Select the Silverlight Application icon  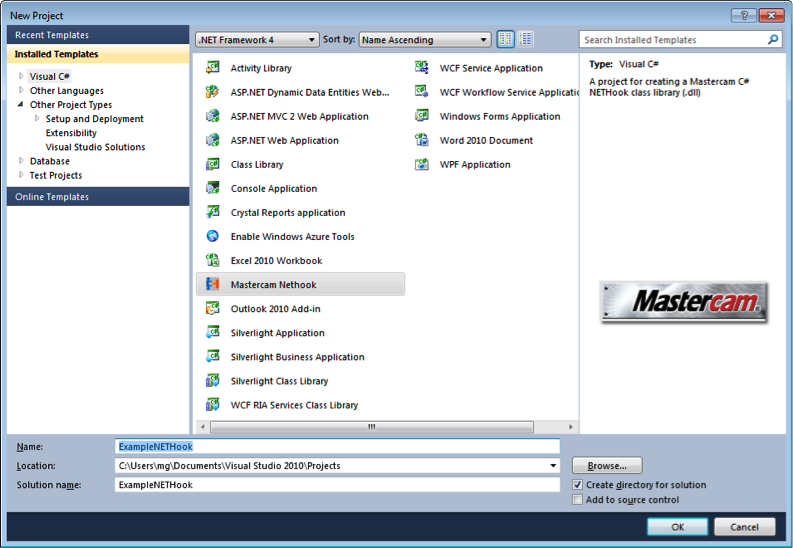[x=212, y=333]
